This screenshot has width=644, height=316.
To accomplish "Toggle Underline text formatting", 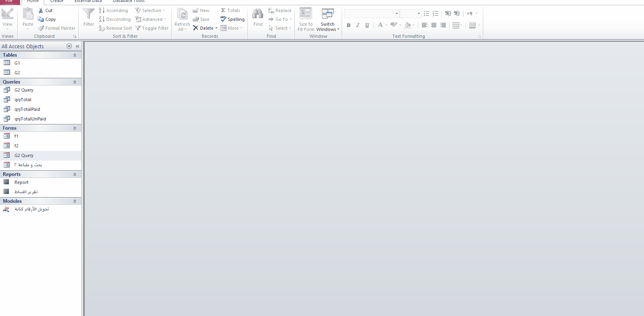I will [367, 25].
